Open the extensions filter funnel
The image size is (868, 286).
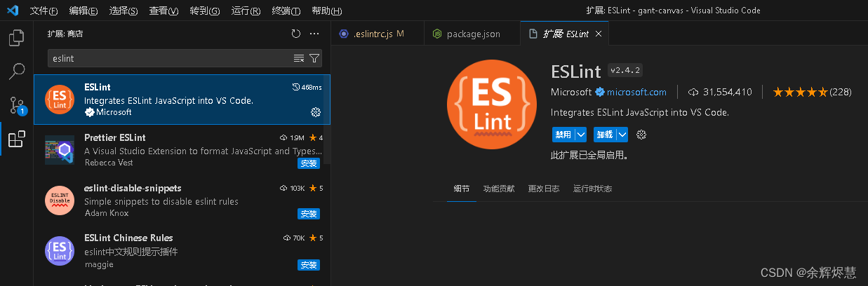tap(314, 58)
